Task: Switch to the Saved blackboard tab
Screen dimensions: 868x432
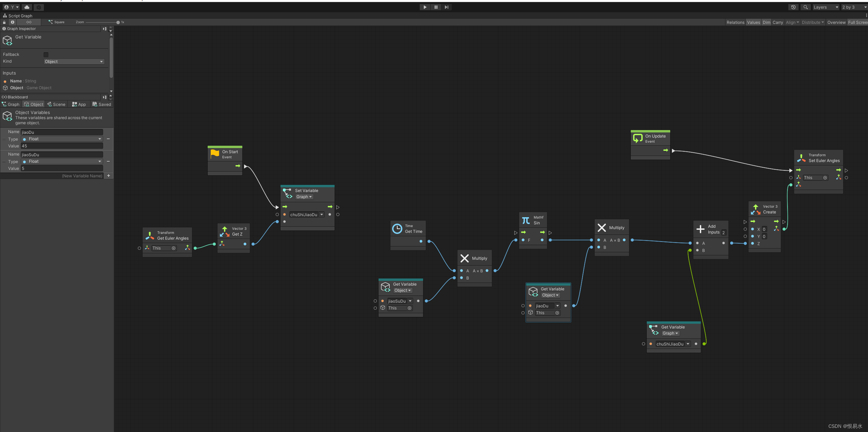Action: [x=102, y=105]
